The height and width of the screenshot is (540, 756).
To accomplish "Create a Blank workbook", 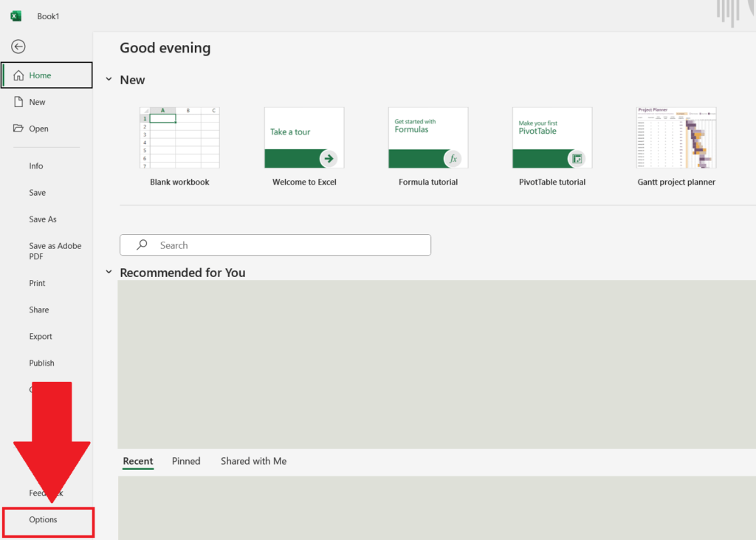I will tap(179, 138).
